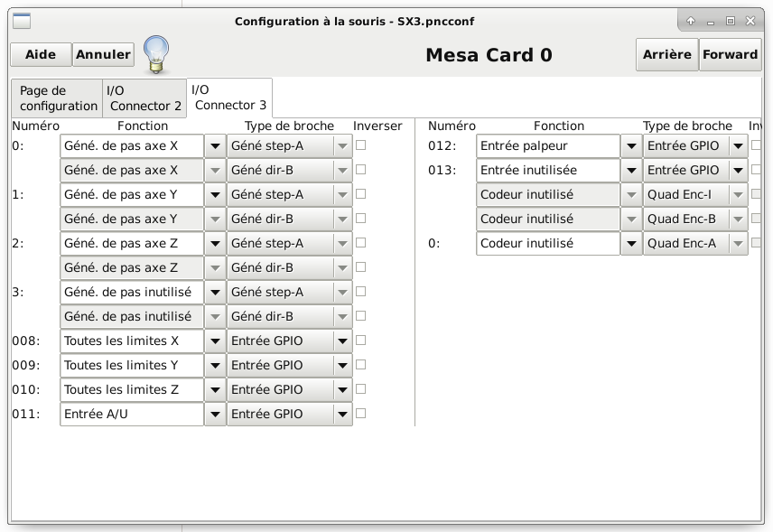Open function arrow on axe Y Géné step-A row

215,195
